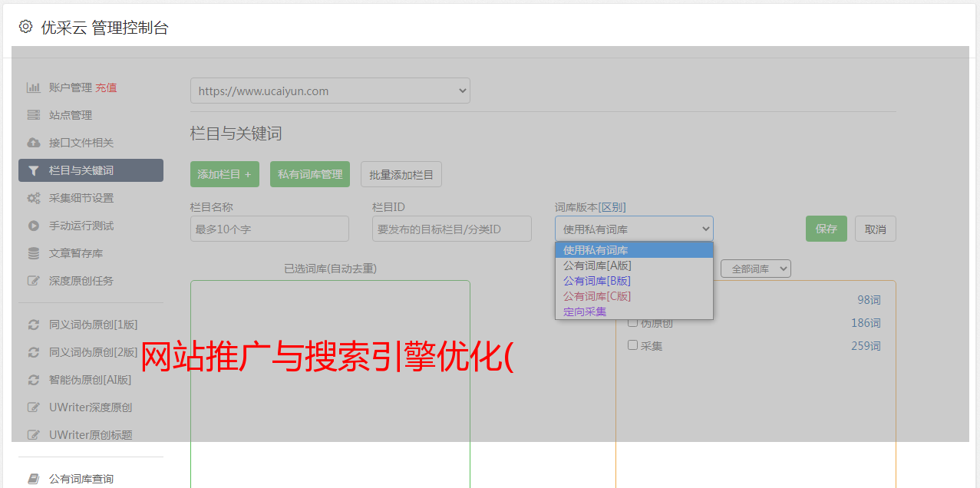The image size is (980, 488).
Task: Check the 伪原创 checkbox
Action: click(633, 322)
